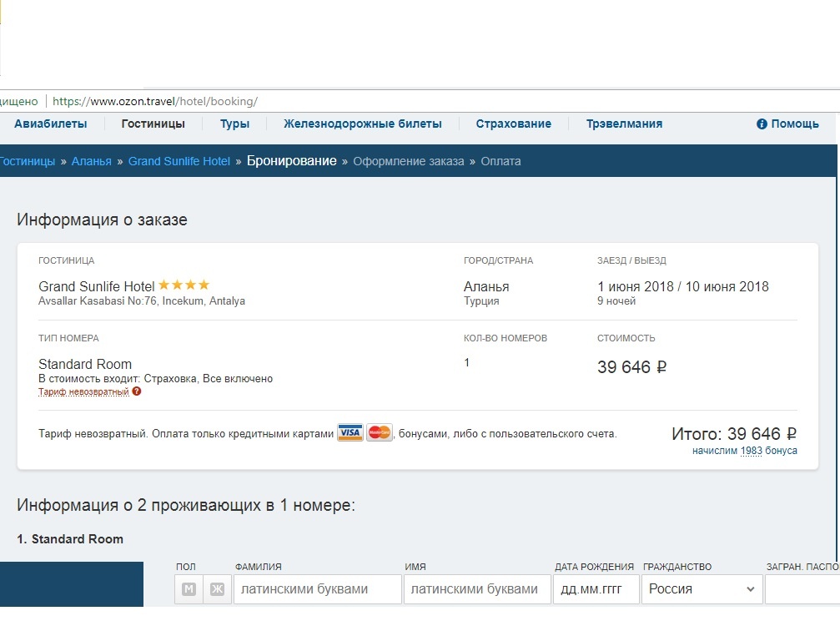Select male gender button М
The image size is (840, 626).
189,589
